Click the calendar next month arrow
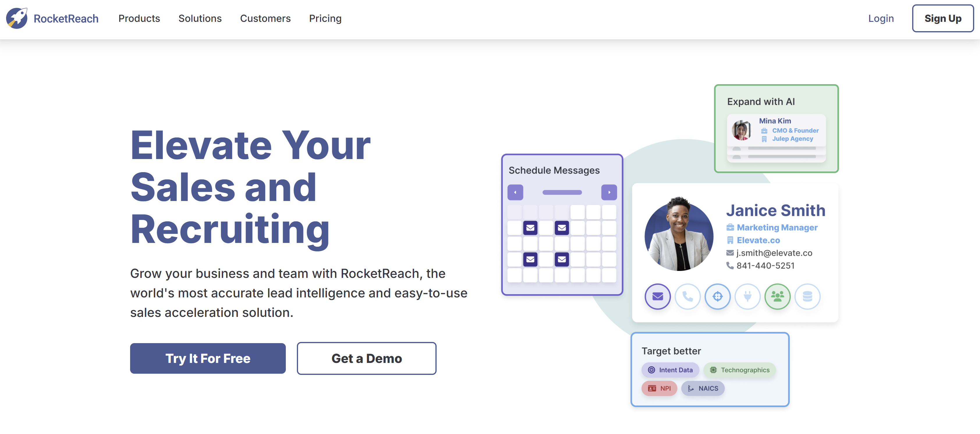980x434 pixels. [609, 192]
